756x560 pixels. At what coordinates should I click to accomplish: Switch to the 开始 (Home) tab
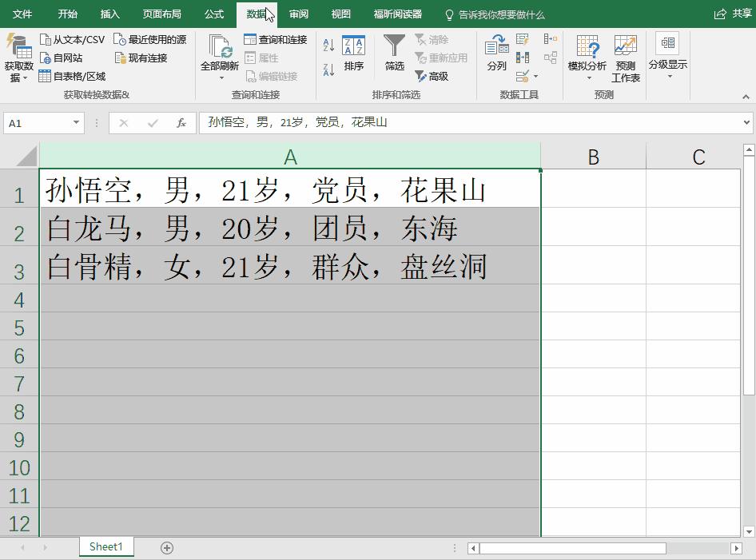(67, 14)
